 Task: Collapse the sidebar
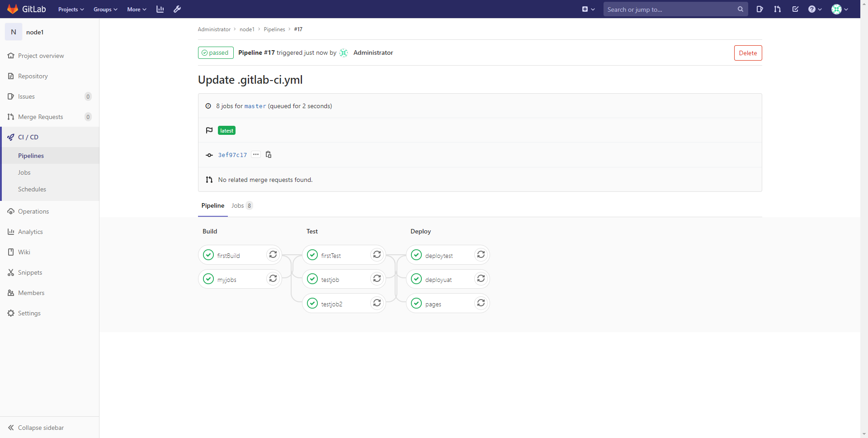pyautogui.click(x=50, y=428)
